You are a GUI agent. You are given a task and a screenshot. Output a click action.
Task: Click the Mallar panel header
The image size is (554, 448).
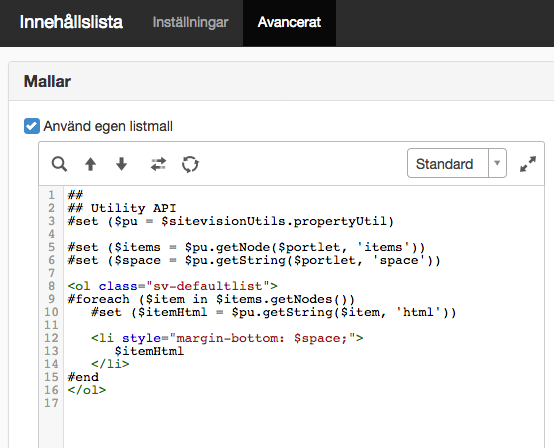click(281, 81)
